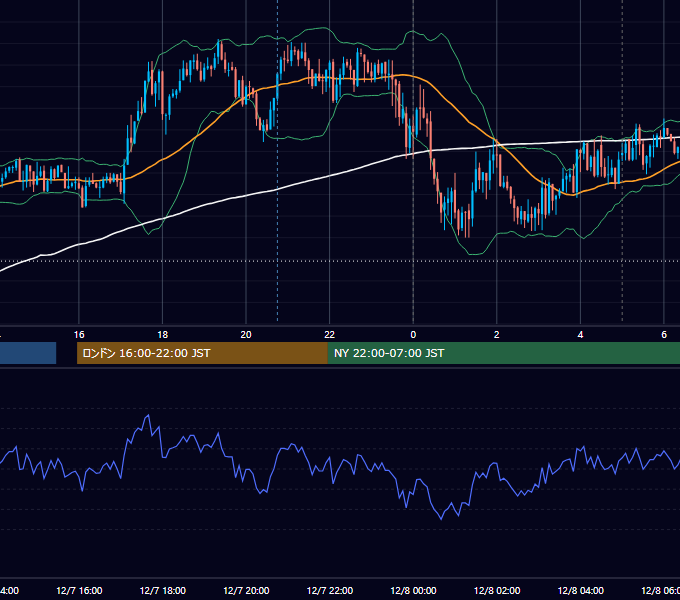Click the ロンドン 16:00-22:00 JST session bar
Image resolution: width=680 pixels, height=600 pixels.
pos(202,353)
